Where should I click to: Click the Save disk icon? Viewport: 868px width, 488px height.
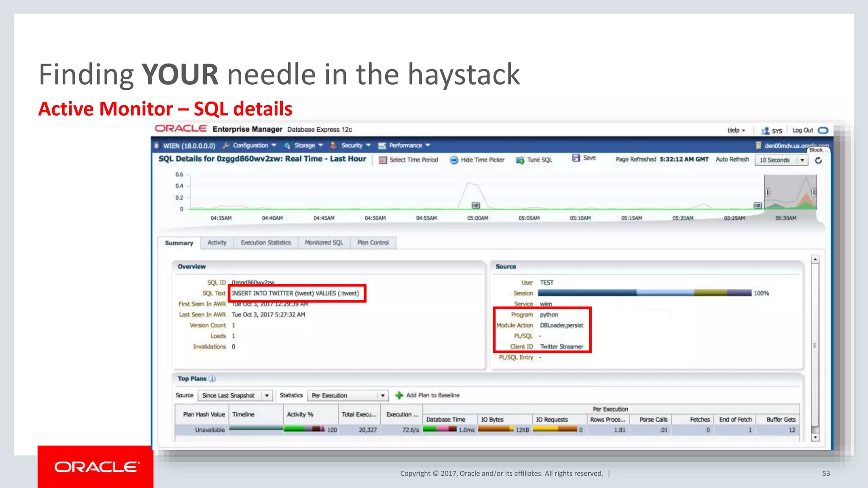pyautogui.click(x=576, y=158)
